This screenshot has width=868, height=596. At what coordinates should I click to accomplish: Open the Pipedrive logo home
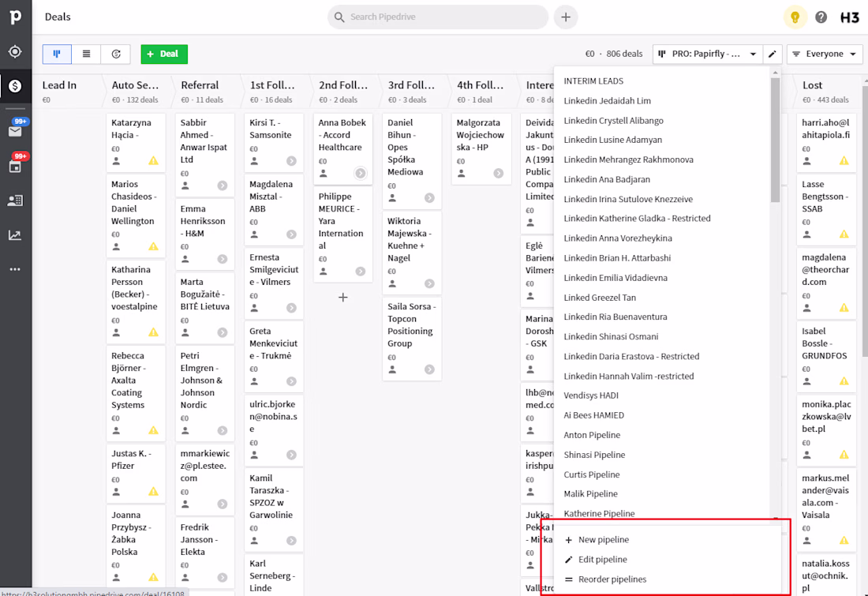tap(16, 17)
